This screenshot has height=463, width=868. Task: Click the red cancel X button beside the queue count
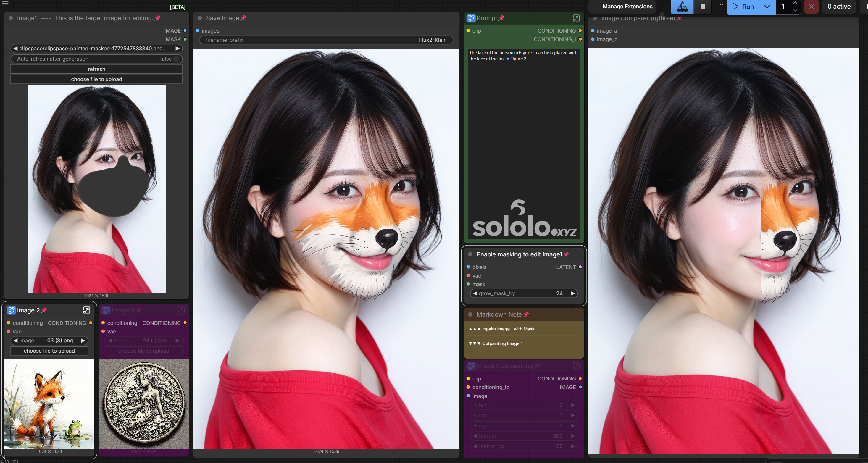coord(811,7)
